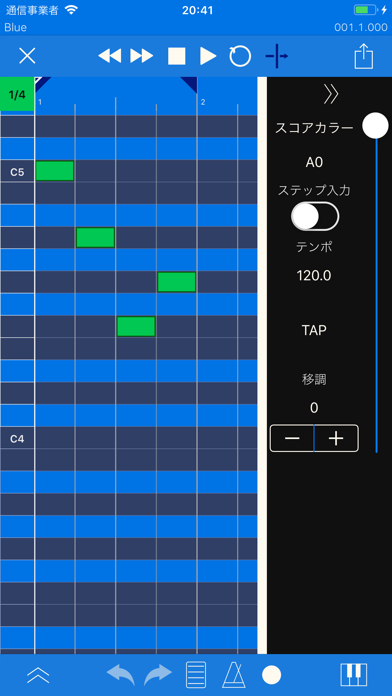The image size is (392, 696).
Task: Click the battery icon in status bar
Action: pyautogui.click(x=365, y=10)
